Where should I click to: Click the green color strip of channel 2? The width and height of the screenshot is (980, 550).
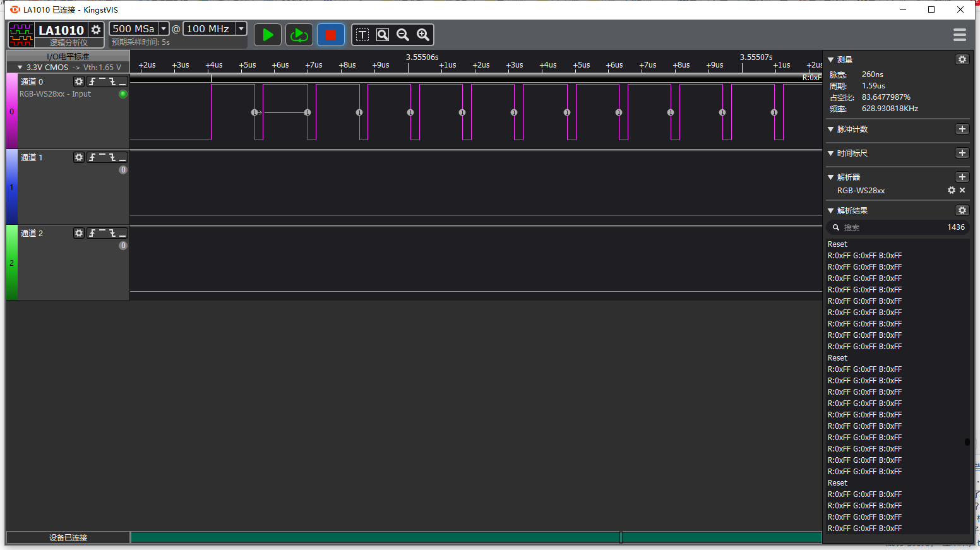point(11,263)
